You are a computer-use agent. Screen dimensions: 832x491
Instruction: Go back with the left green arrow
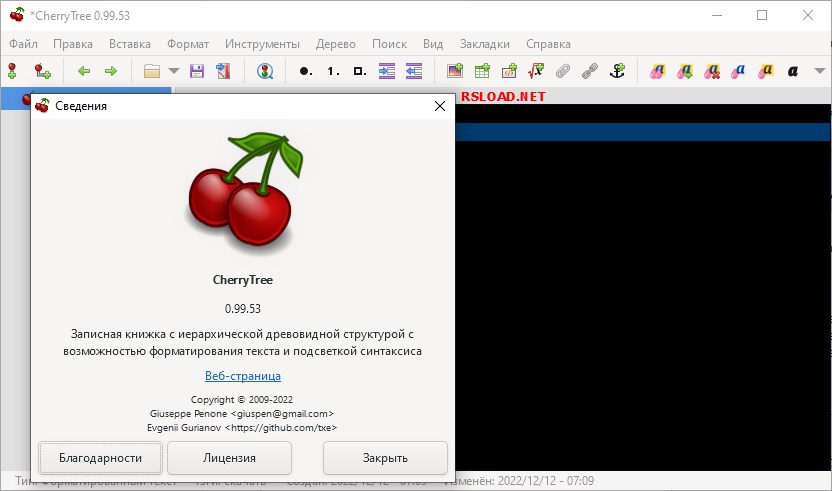84,71
